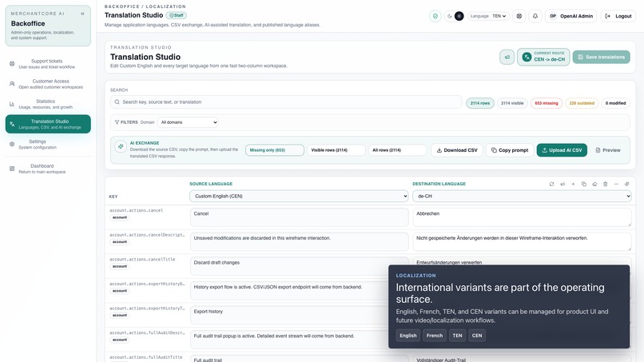Select the 653 missing filter chip
The height and width of the screenshot is (362, 644).
tap(547, 103)
